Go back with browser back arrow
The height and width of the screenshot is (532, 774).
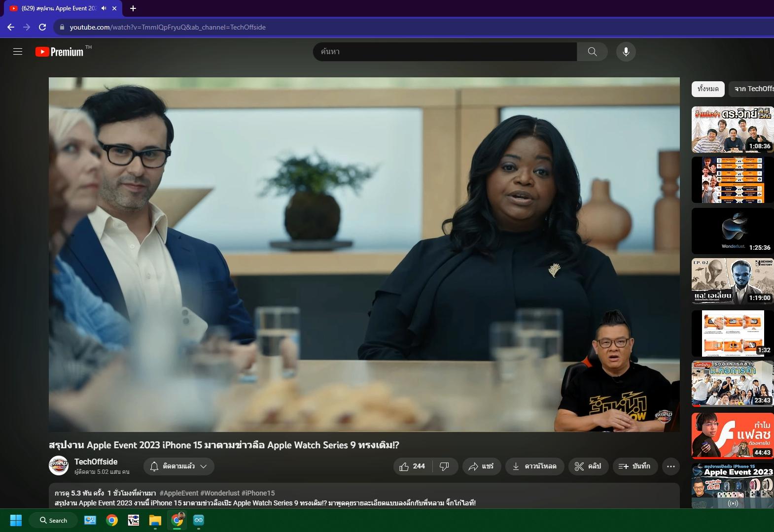11,27
